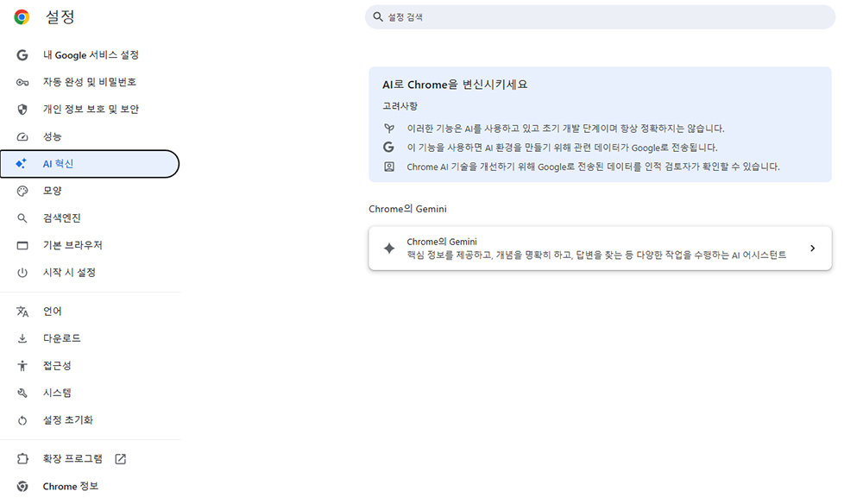Open the Chrome의 Gemini card title
Screen dimensions: 863x504
441,242
